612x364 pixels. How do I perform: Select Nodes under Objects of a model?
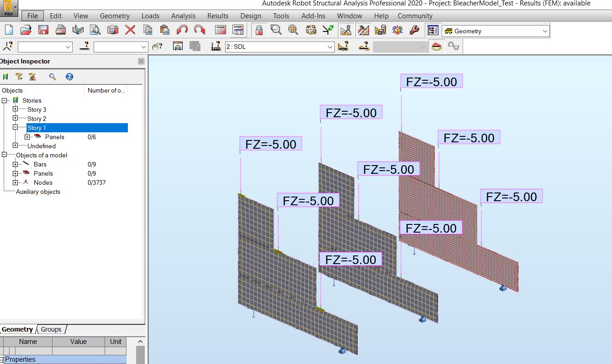43,182
